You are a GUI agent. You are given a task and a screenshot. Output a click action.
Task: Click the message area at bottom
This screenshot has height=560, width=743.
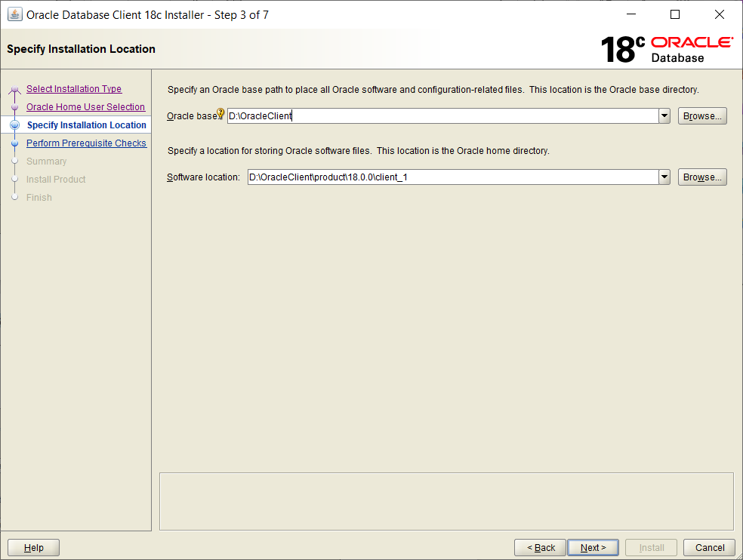point(446,501)
